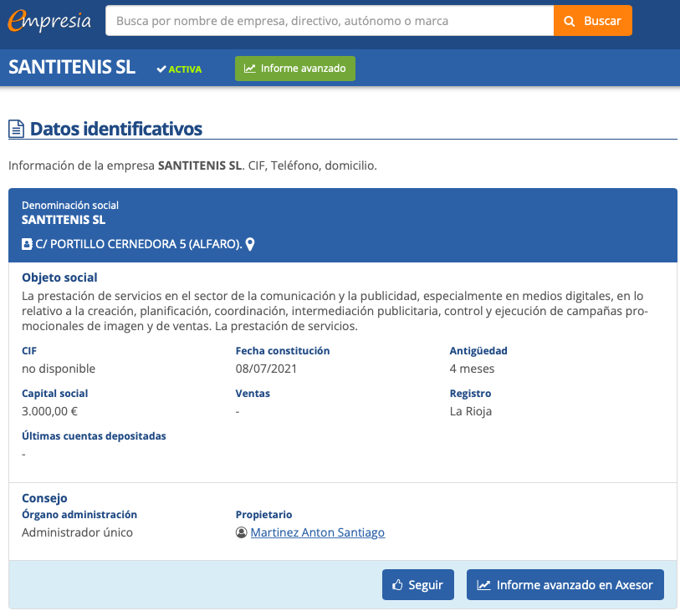Open the green Informe avanzado button
The height and width of the screenshot is (616, 680).
pos(295,69)
